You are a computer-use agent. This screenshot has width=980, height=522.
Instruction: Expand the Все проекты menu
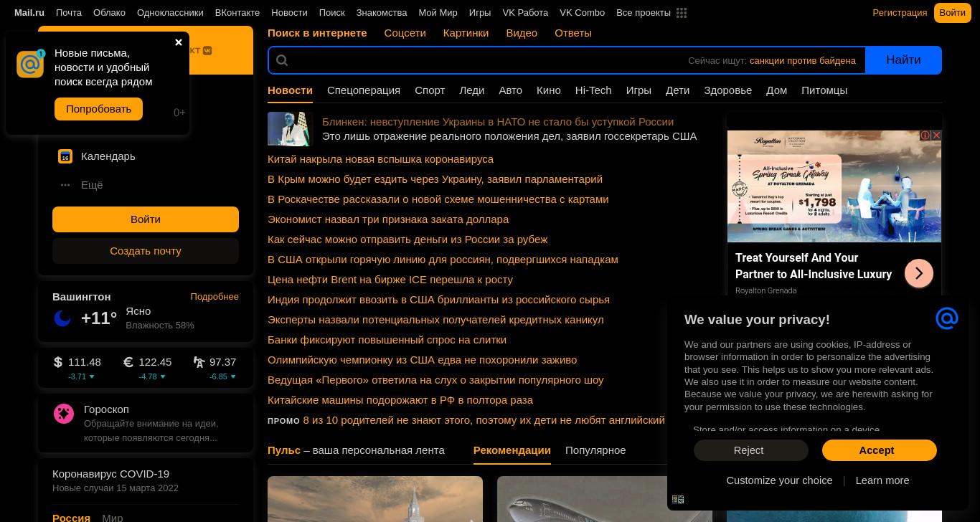click(x=644, y=13)
